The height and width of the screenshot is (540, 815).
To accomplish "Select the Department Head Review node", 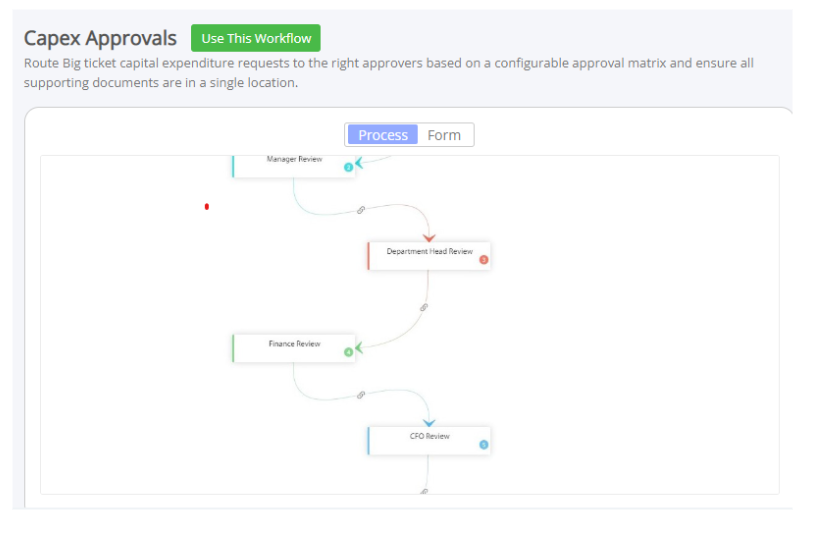I will [429, 256].
